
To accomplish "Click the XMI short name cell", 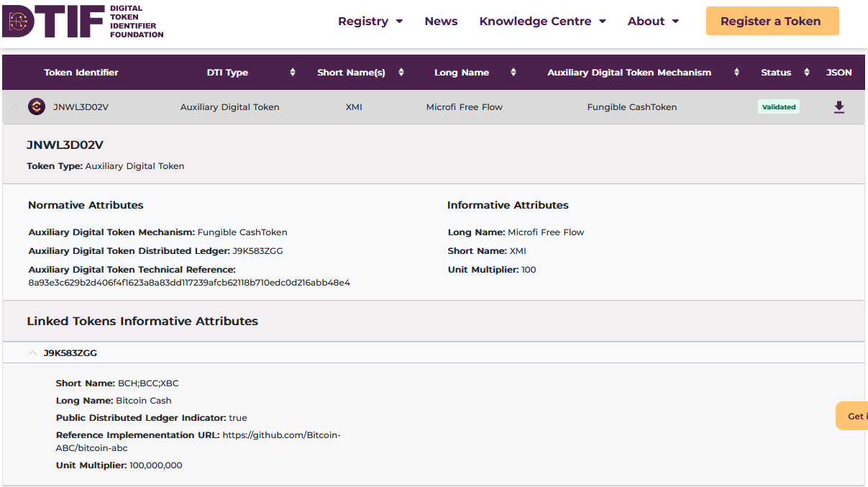I will coord(354,107).
